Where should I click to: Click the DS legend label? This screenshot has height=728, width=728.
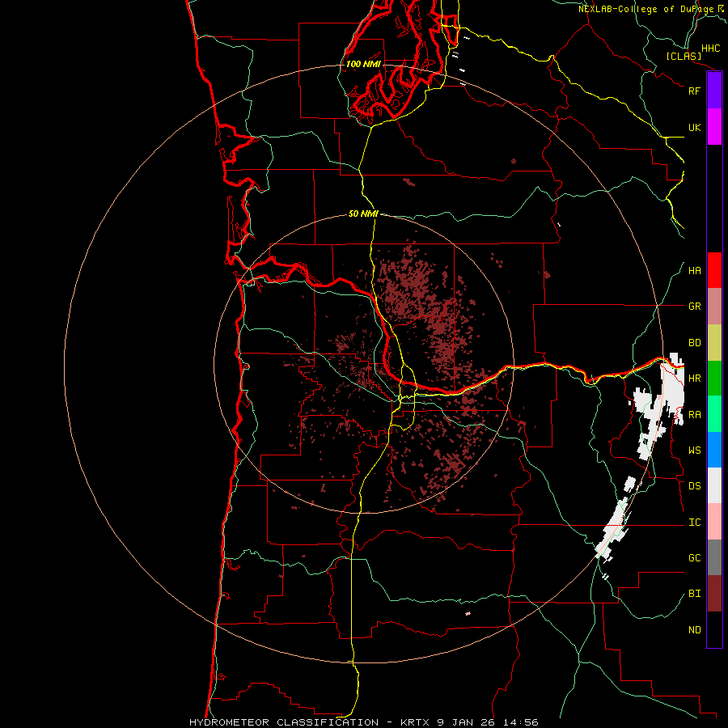[694, 486]
